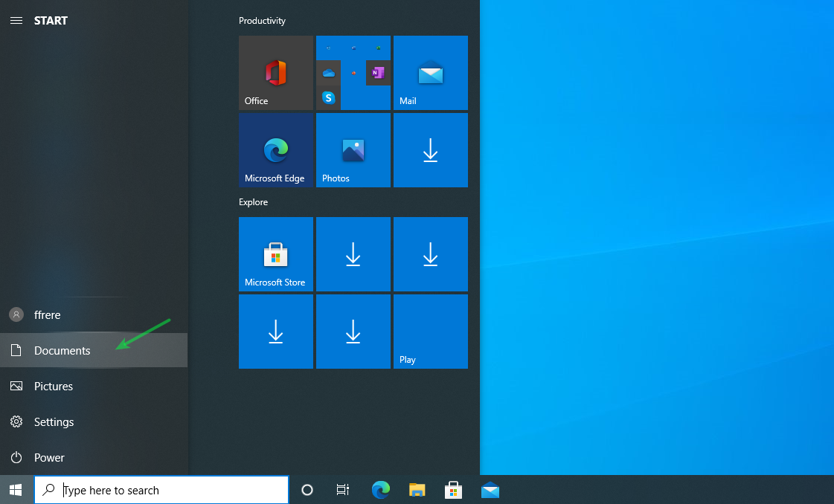This screenshot has width=834, height=504.
Task: Open File Explorer from the taskbar
Action: (x=417, y=490)
